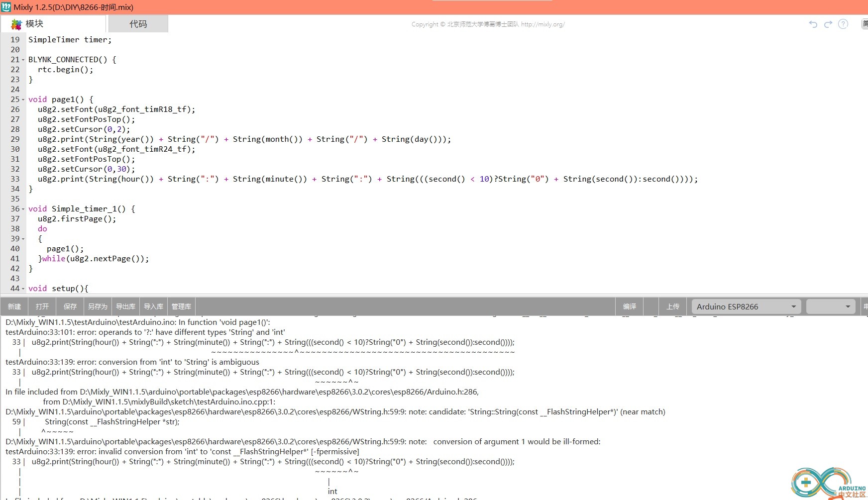
Task: Open library manager 管理库
Action: (181, 306)
